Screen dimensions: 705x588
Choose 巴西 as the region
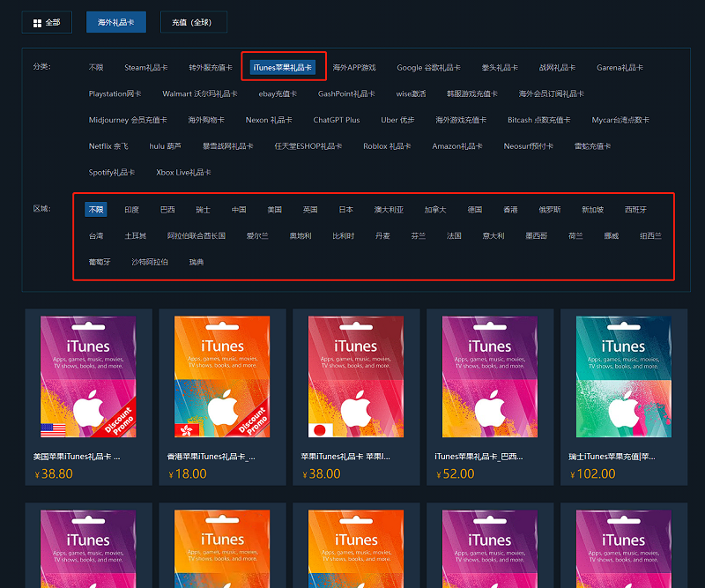pos(167,210)
